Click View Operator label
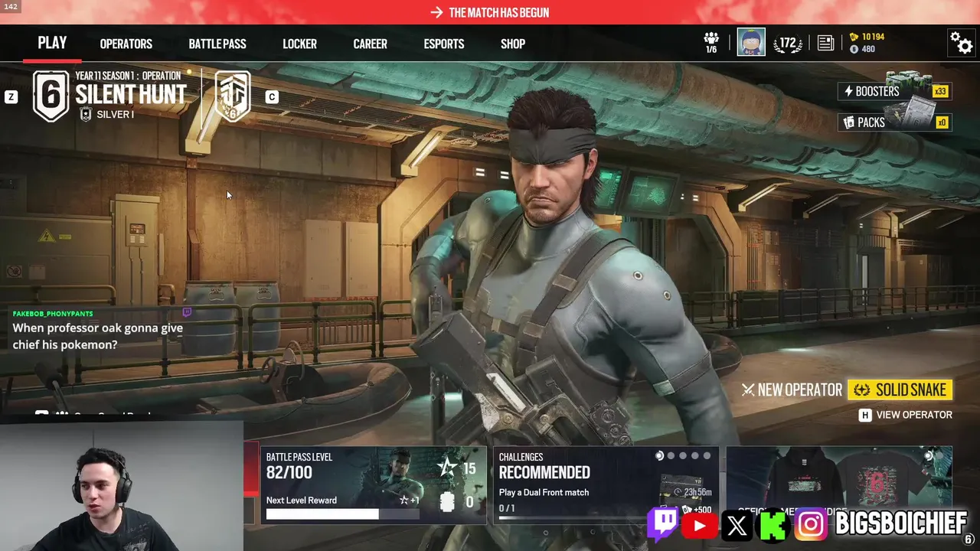The width and height of the screenshot is (980, 551). (x=914, y=415)
